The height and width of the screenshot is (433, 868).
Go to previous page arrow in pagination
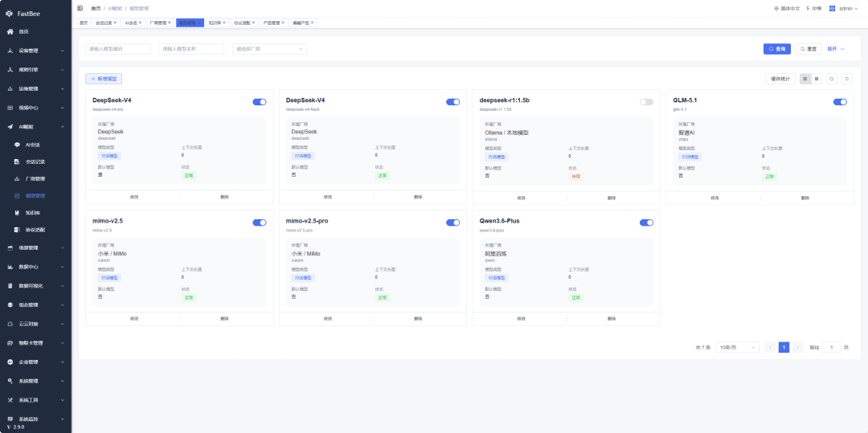click(770, 347)
